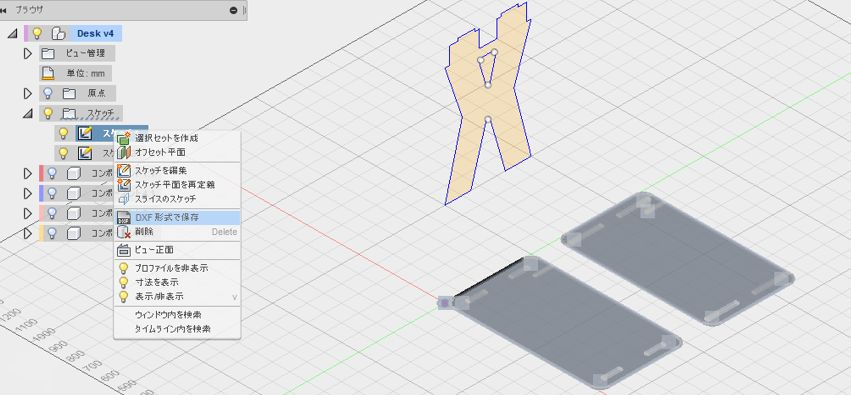Screen dimensions: 851x395
Task: Toggle the lightbulb of the second sketch row
Action: tap(63, 154)
